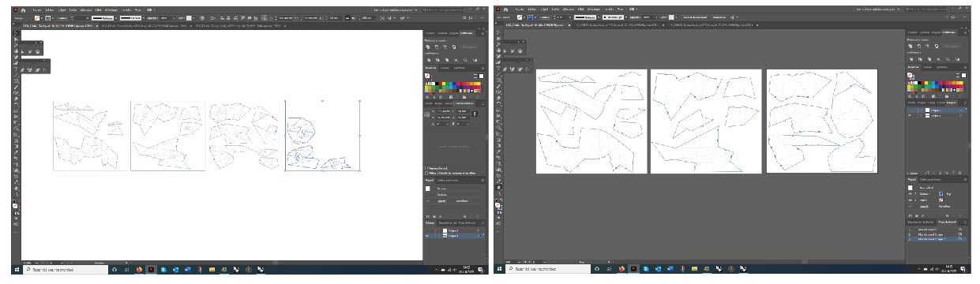The image size is (980, 284).
Task: Switch to Pathfinder tab in left window panel
Action: [x=467, y=33]
